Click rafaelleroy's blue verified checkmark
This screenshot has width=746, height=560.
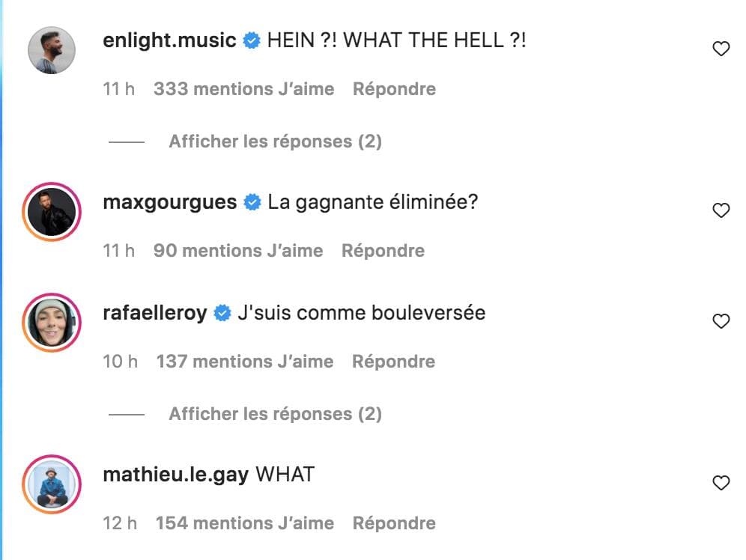(x=222, y=313)
